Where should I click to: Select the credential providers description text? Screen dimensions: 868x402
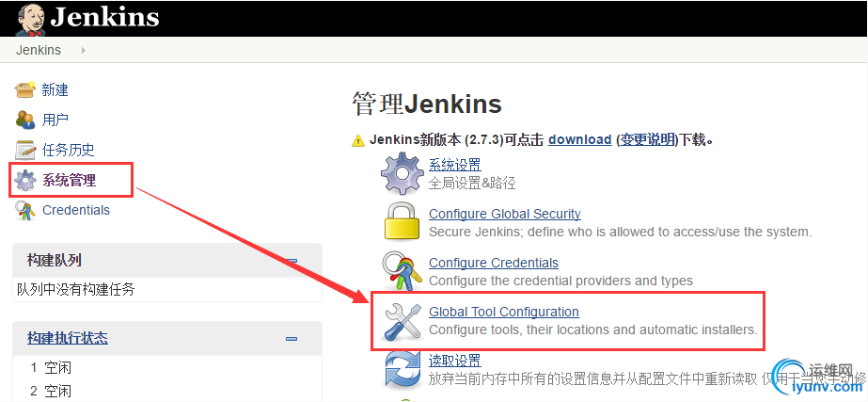[x=560, y=281]
